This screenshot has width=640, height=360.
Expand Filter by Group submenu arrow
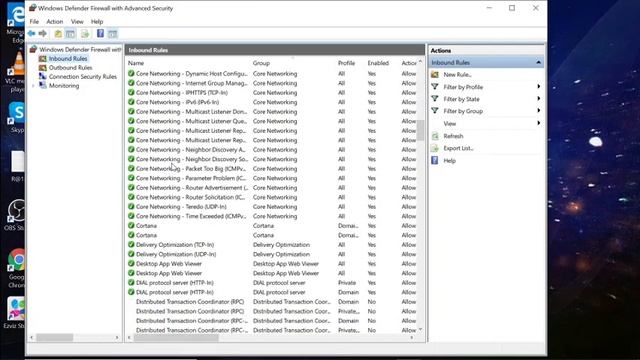[x=539, y=111]
